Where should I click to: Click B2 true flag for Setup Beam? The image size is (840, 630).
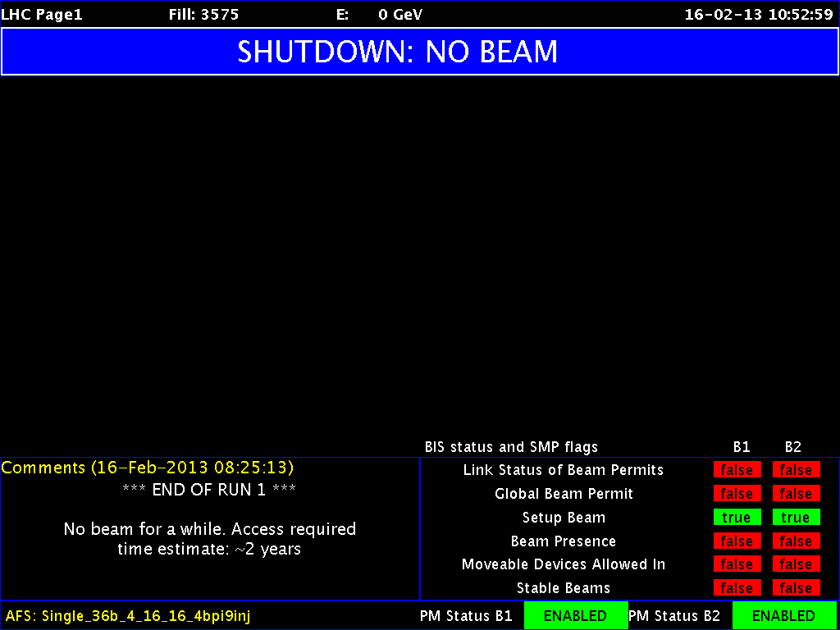click(x=796, y=518)
